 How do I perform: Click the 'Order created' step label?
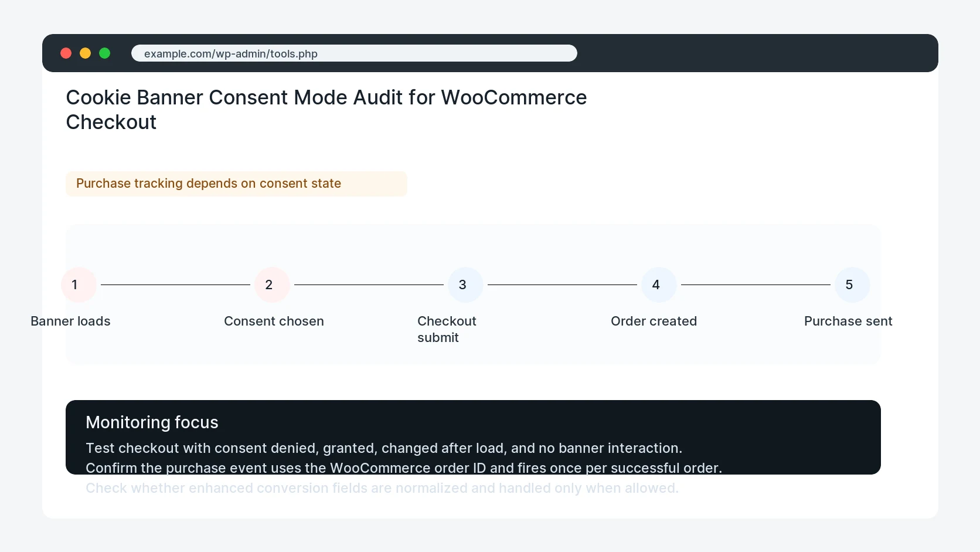click(654, 321)
